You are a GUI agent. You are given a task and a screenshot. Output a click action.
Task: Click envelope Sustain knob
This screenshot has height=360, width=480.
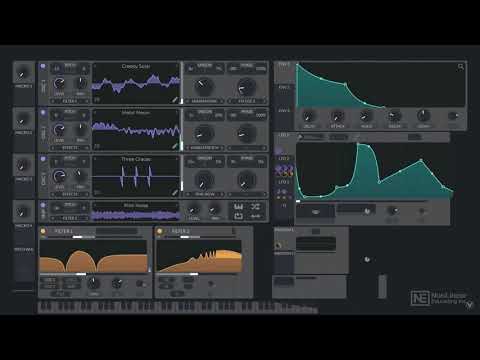tap(424, 115)
